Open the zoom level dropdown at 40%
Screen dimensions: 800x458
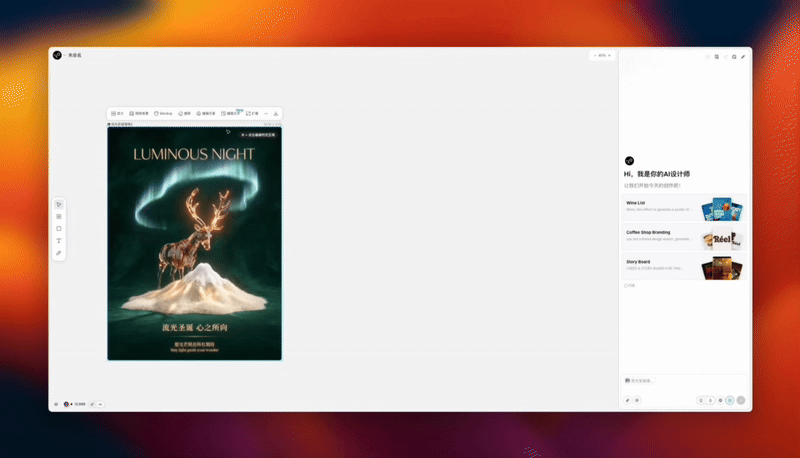(602, 55)
